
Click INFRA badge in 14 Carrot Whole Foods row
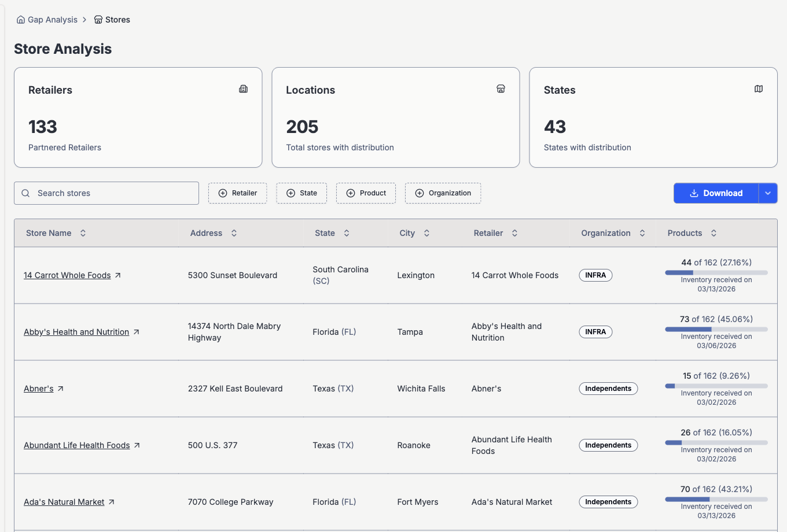coord(595,275)
